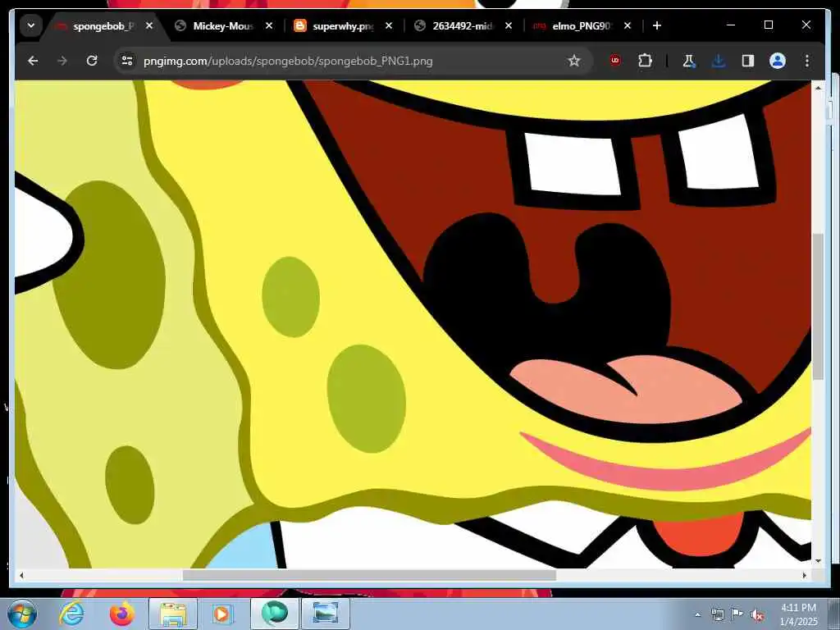
Task: Launch Firefox from the taskbar
Action: 122,614
